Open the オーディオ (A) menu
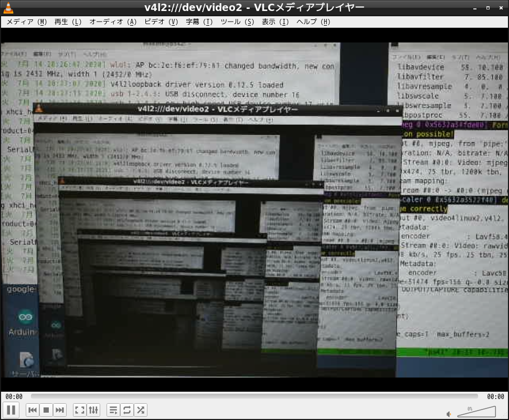This screenshot has width=509, height=420. pyautogui.click(x=113, y=21)
